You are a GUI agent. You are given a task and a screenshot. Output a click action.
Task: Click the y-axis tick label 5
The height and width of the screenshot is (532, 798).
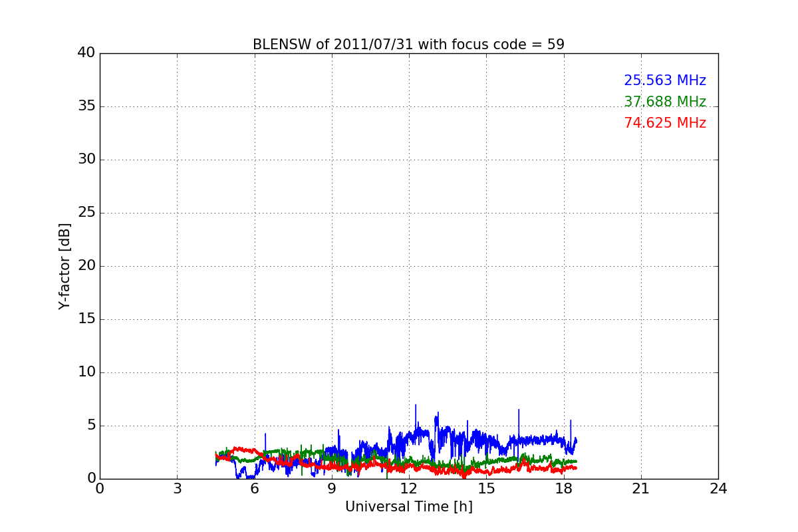click(91, 426)
